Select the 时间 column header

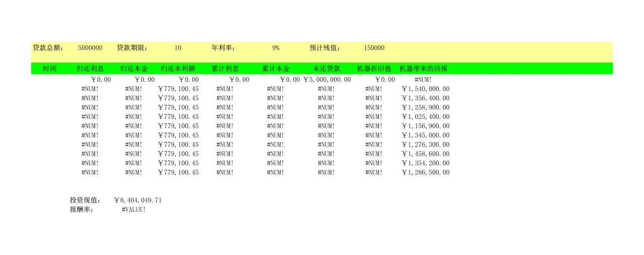tap(50, 69)
